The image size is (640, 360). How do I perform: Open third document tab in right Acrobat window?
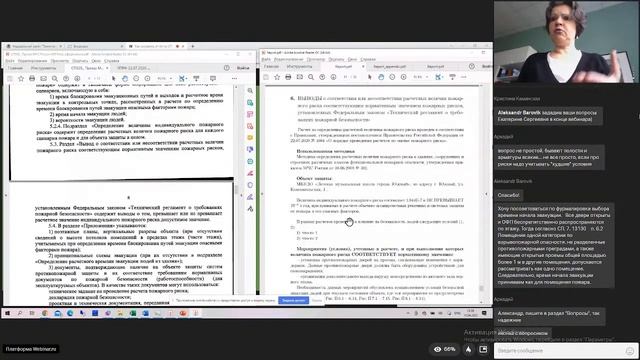[436, 67]
